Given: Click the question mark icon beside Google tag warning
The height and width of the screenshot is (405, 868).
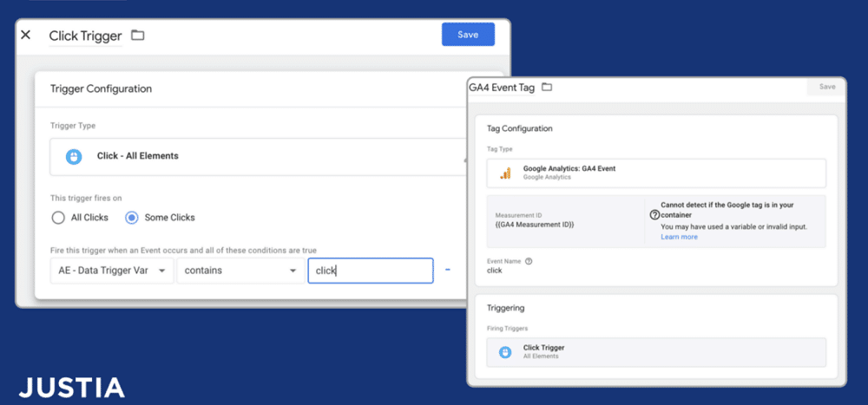Looking at the screenshot, I should tap(654, 215).
